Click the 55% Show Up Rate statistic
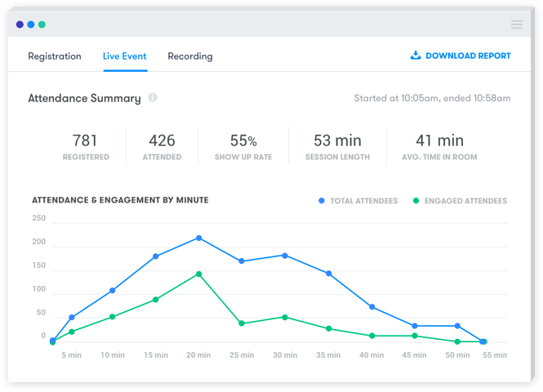 [x=243, y=146]
